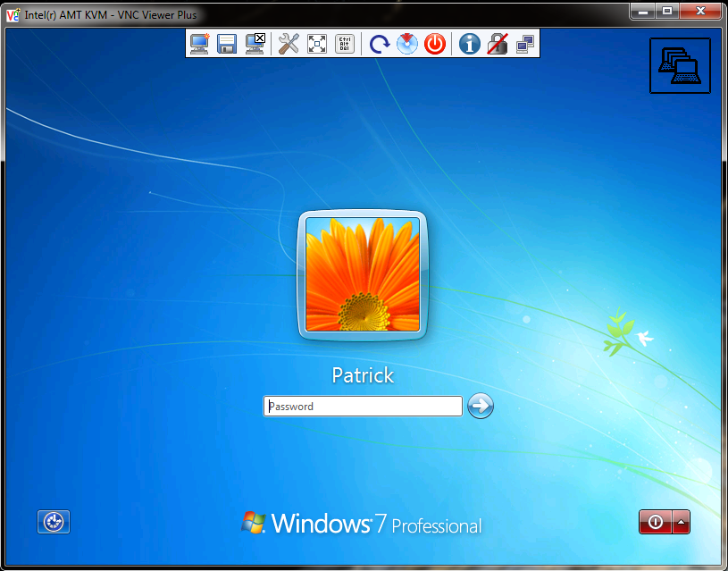Click Patrick's flower account picture
Screen dimensions: 728x571
[363, 275]
